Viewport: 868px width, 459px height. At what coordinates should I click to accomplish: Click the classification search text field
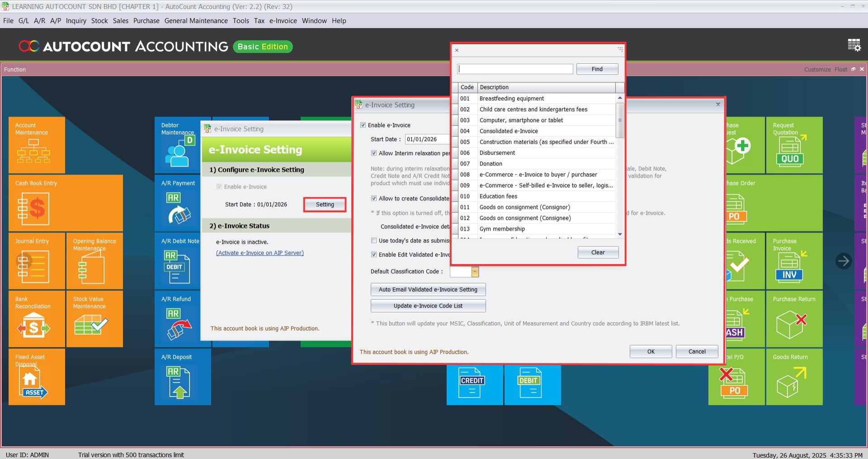click(x=515, y=69)
